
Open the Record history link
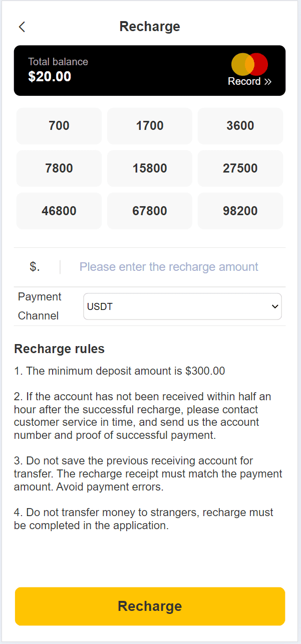(x=249, y=81)
